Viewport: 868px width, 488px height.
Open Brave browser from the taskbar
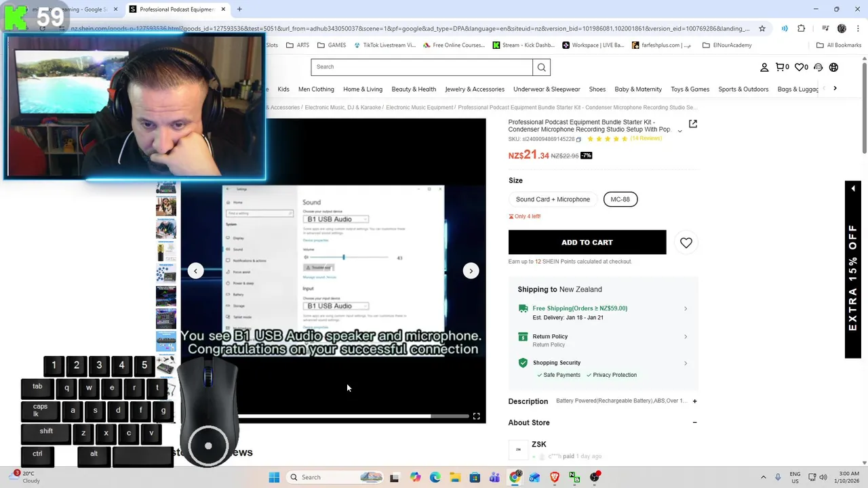click(x=555, y=477)
